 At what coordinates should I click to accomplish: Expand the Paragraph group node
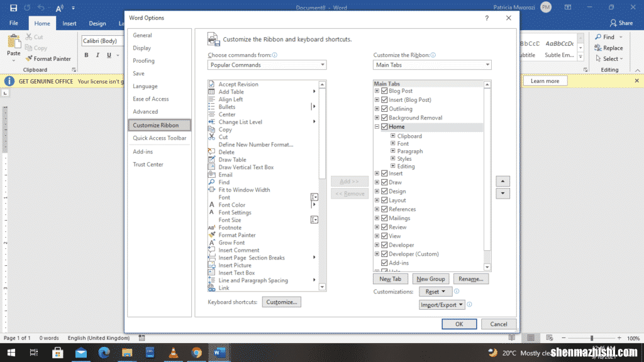[393, 151]
